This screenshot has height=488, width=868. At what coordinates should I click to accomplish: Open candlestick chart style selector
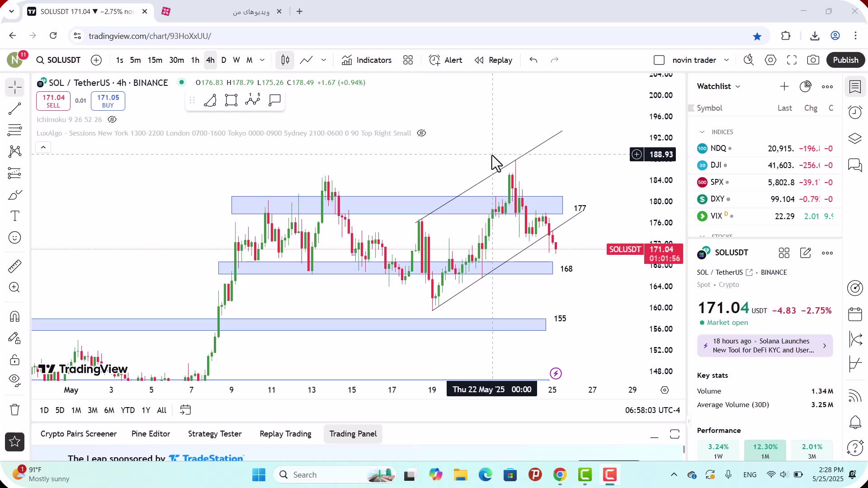pyautogui.click(x=285, y=60)
